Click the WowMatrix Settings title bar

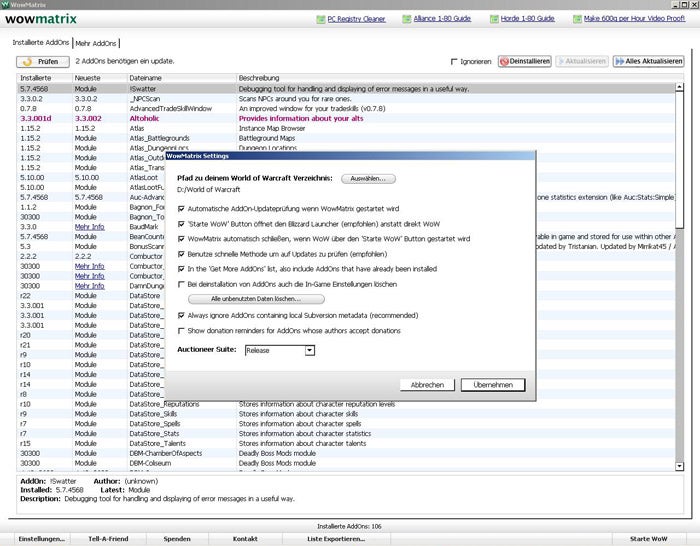(x=350, y=156)
